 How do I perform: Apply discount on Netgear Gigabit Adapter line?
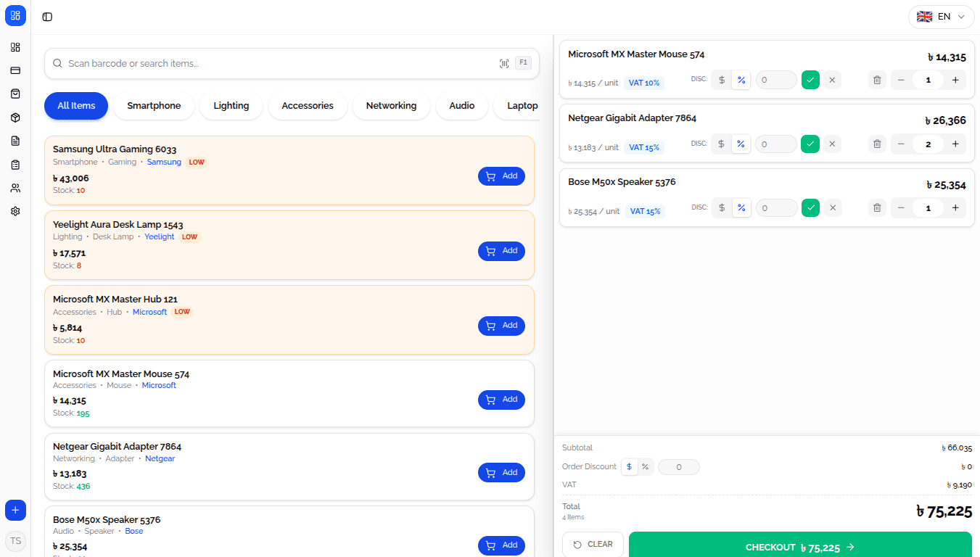point(810,144)
